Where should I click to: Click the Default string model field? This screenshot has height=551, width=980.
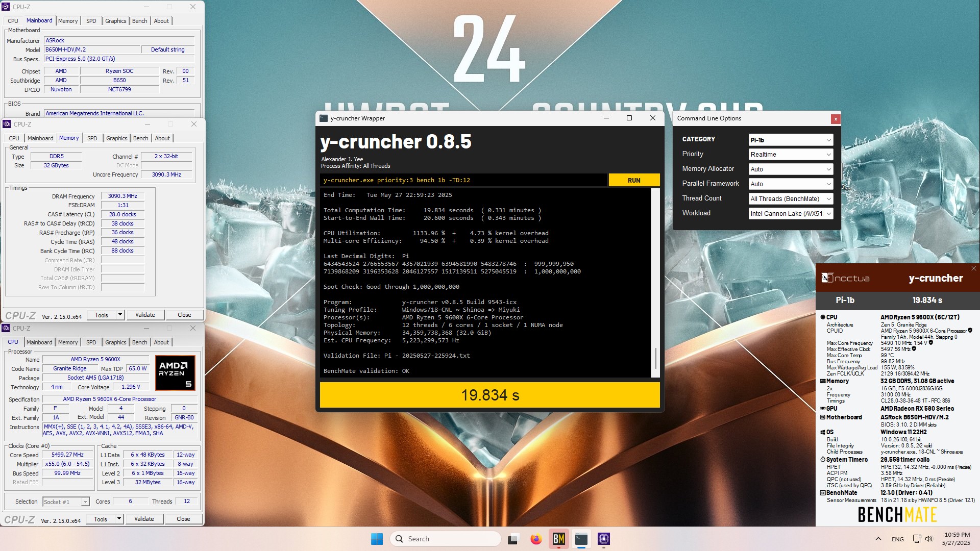tap(167, 49)
